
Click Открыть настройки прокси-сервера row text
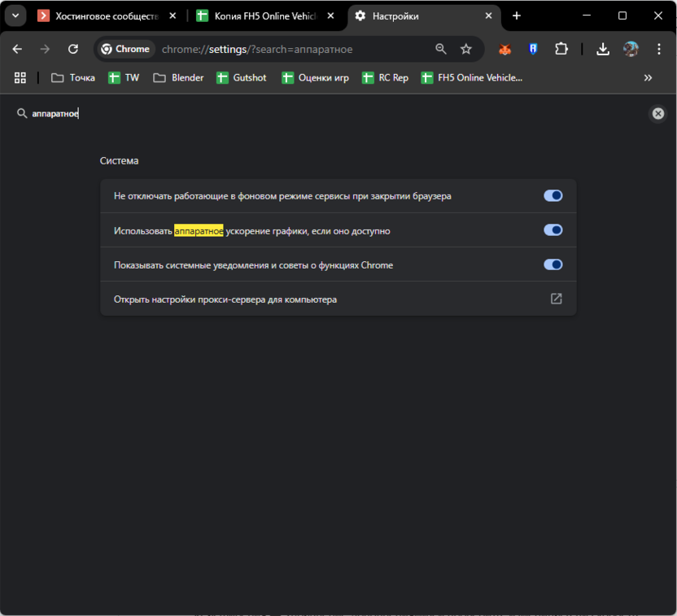tap(225, 299)
